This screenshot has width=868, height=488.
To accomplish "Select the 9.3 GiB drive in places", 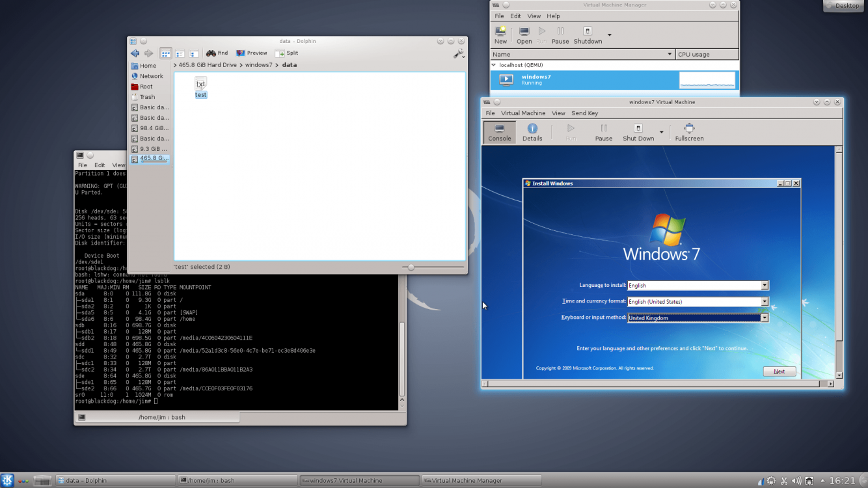I will pos(150,149).
